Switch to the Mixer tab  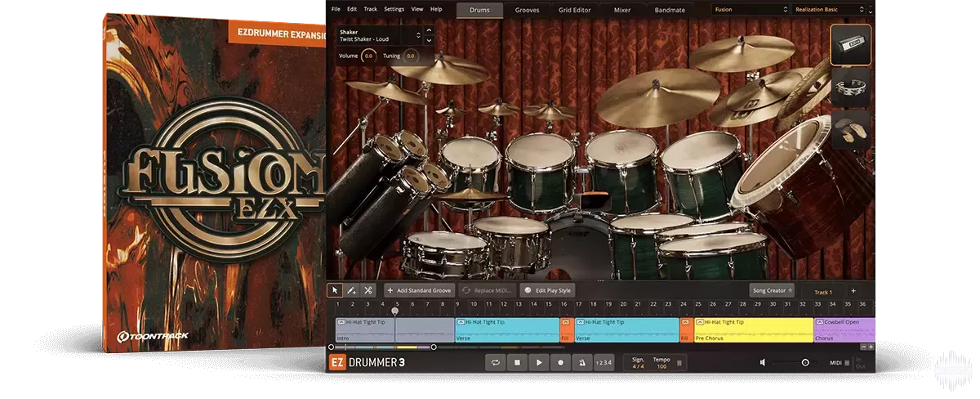pyautogui.click(x=622, y=10)
